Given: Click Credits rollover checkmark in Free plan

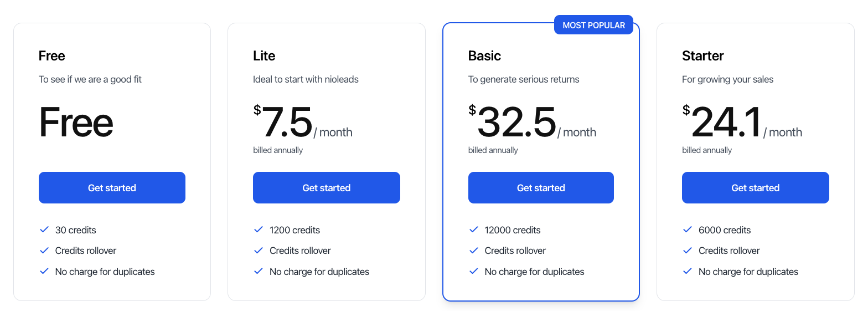Looking at the screenshot, I should [x=44, y=251].
